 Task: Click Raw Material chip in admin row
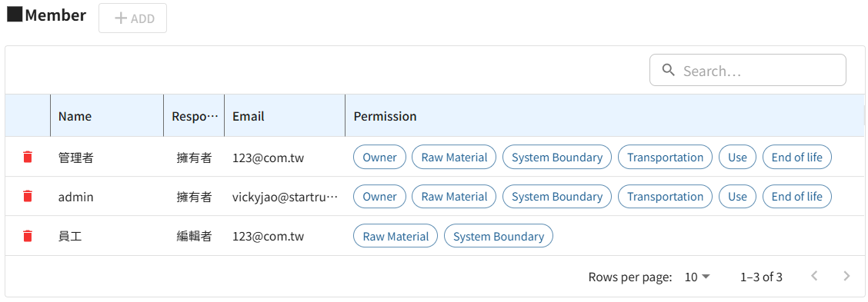(454, 197)
